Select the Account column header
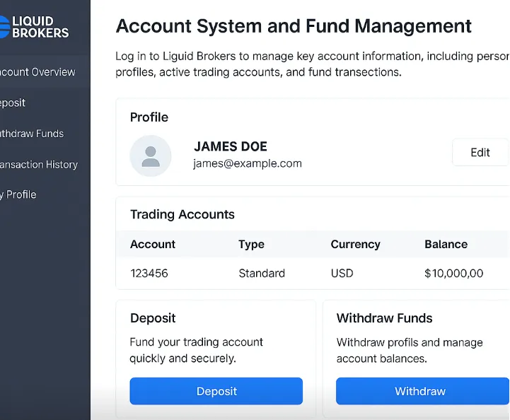The width and height of the screenshot is (510, 420). (x=153, y=244)
